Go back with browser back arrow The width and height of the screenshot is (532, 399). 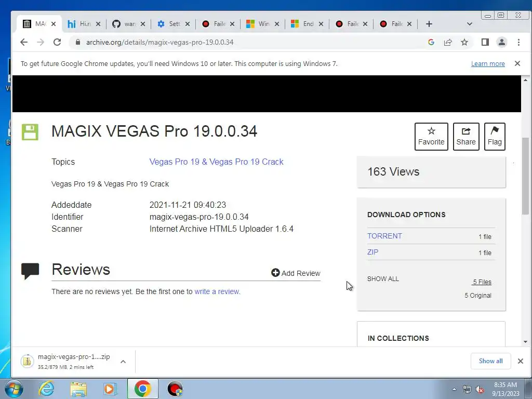(x=24, y=42)
